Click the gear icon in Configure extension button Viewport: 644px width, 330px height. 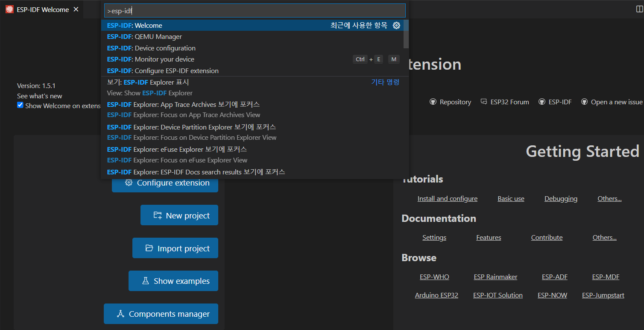(129, 183)
